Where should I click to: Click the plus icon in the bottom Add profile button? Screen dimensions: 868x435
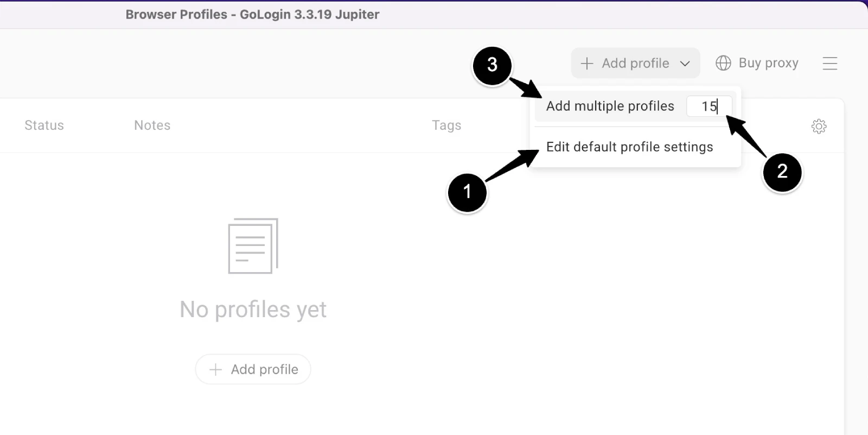pos(216,369)
